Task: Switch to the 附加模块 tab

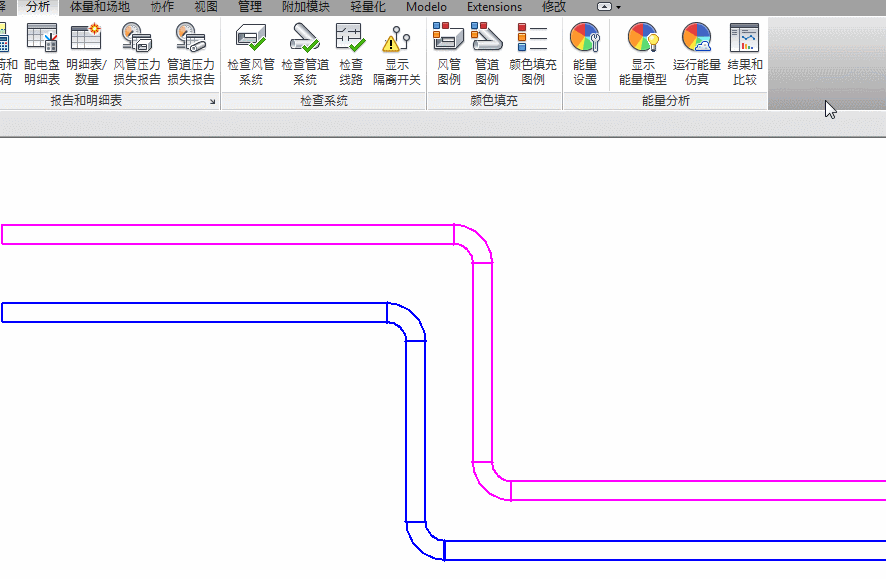Action: coord(306,7)
